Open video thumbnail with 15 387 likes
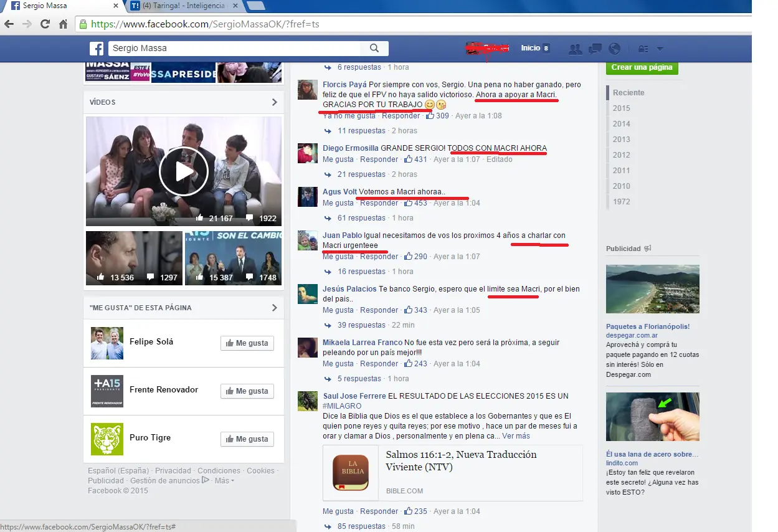The image size is (778, 532). pos(233,258)
